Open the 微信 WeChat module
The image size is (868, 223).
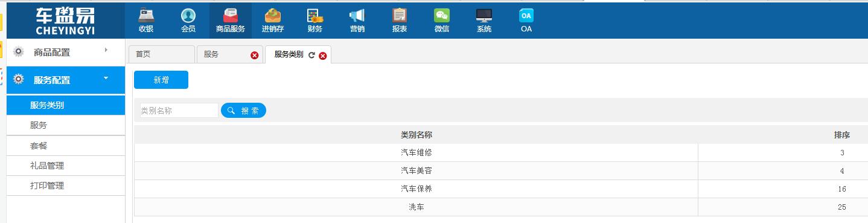(442, 21)
